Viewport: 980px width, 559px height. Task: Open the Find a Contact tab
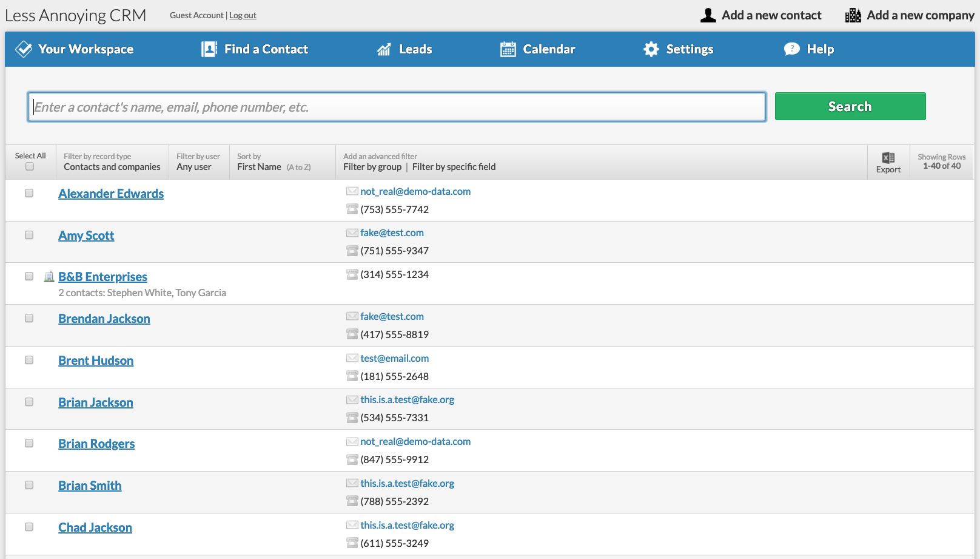click(x=255, y=49)
